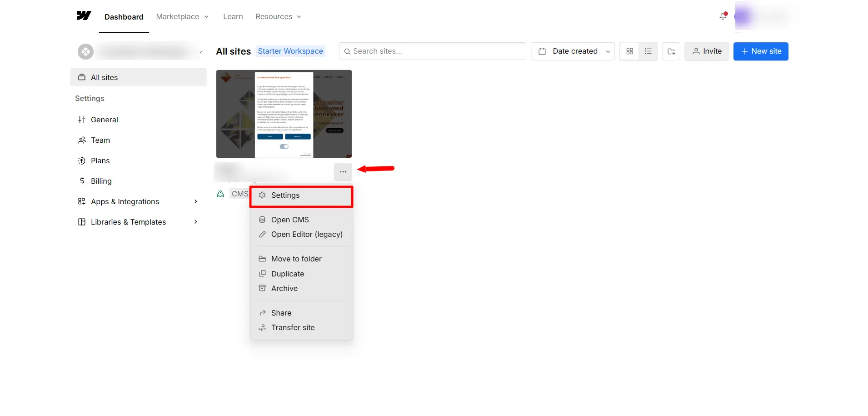Switch to the Dashboard tab

pos(124,17)
